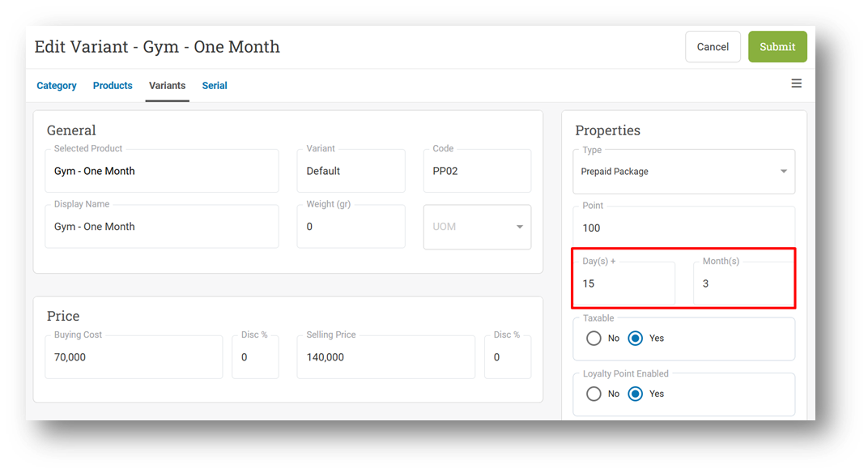Open the UOM dropdown
This screenshot has width=868, height=473.
coord(477,227)
